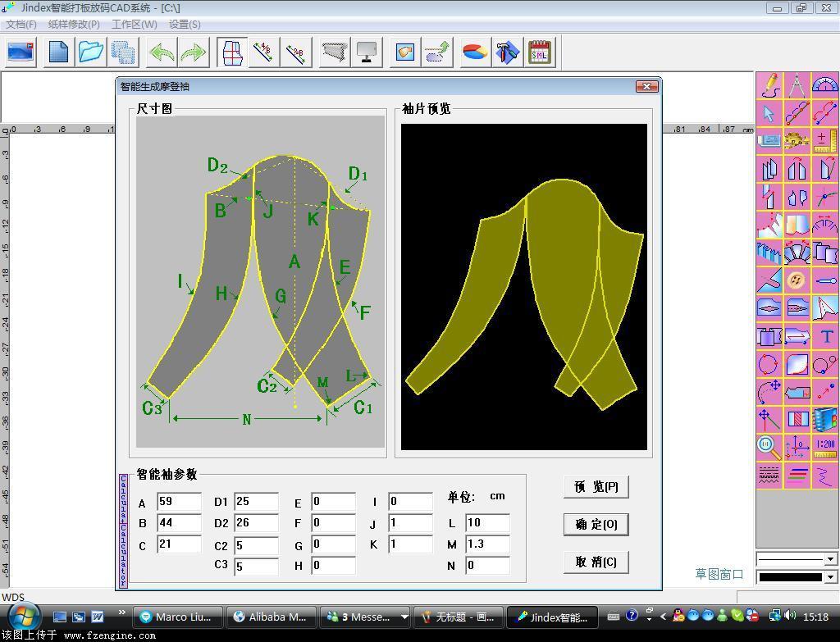Click the volume icon in system tray
This screenshot has height=642, width=840.
pyautogui.click(x=789, y=616)
